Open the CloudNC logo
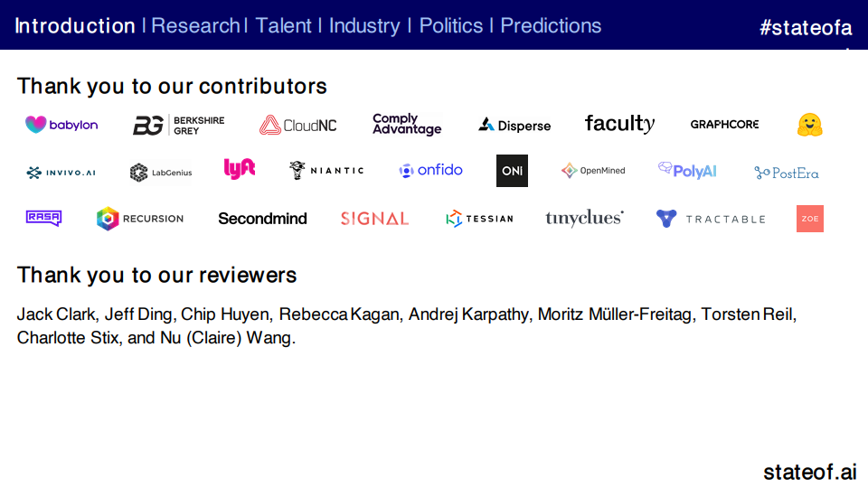Screen dimensions: 868x488 point(297,125)
